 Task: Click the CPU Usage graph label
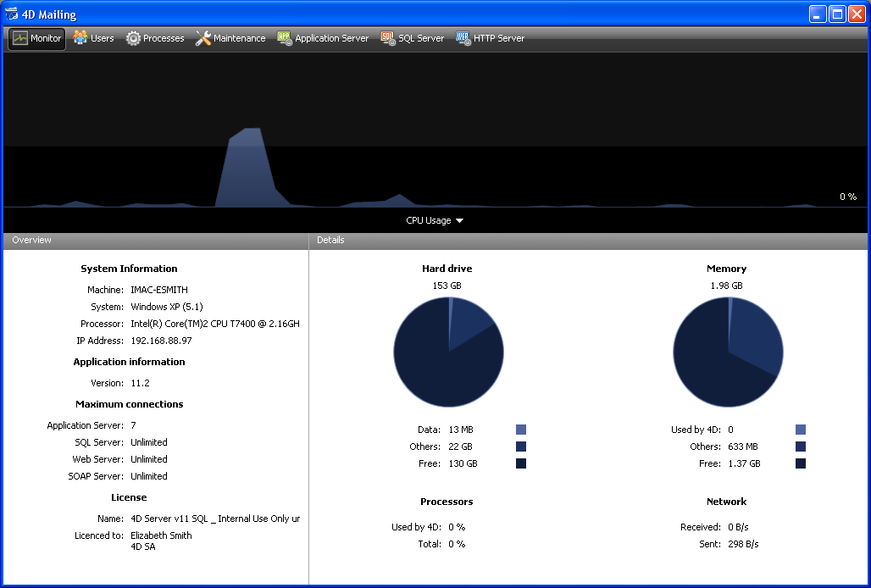pos(428,220)
